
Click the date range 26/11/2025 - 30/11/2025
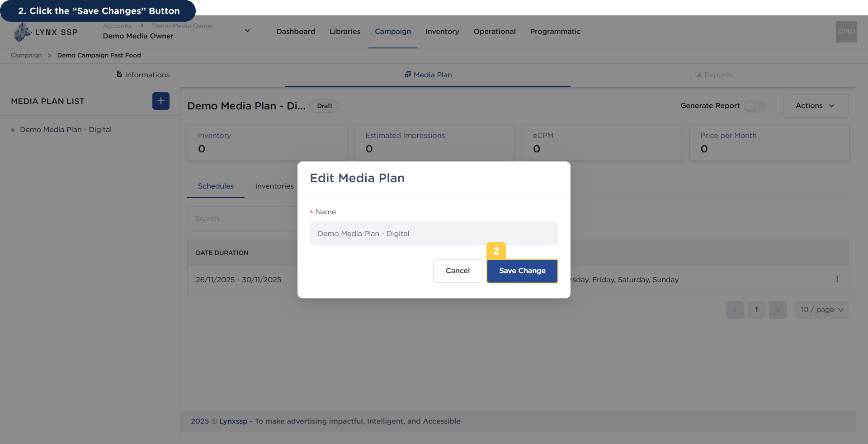(x=238, y=280)
